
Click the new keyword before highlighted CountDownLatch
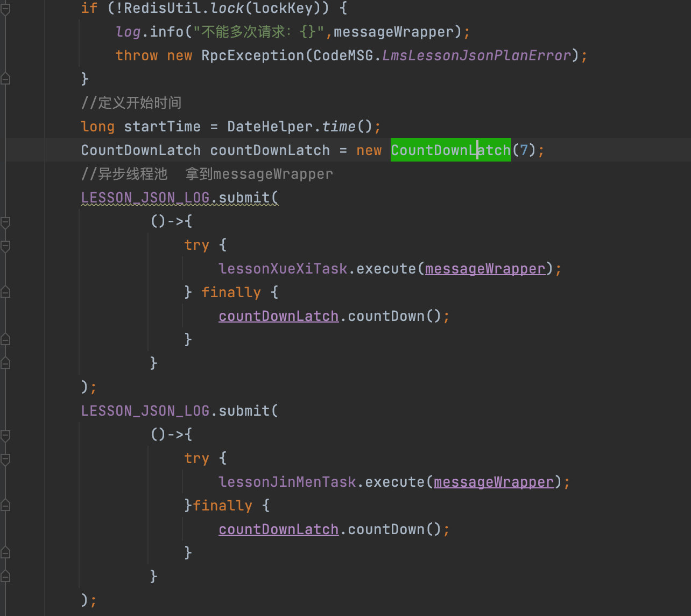coord(369,150)
